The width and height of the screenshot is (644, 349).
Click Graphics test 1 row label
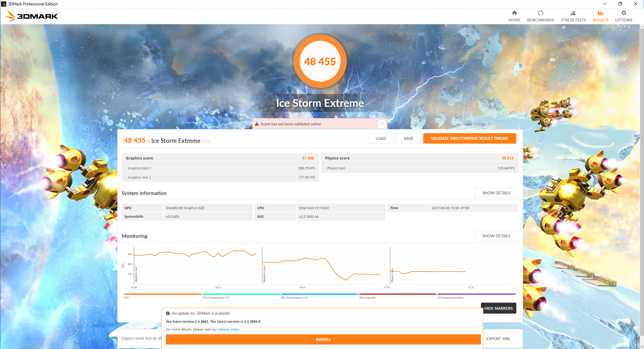click(x=139, y=168)
